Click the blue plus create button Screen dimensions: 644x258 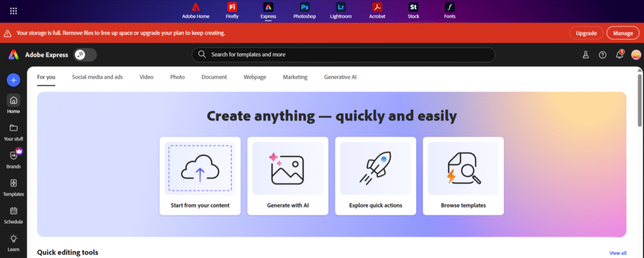point(14,80)
